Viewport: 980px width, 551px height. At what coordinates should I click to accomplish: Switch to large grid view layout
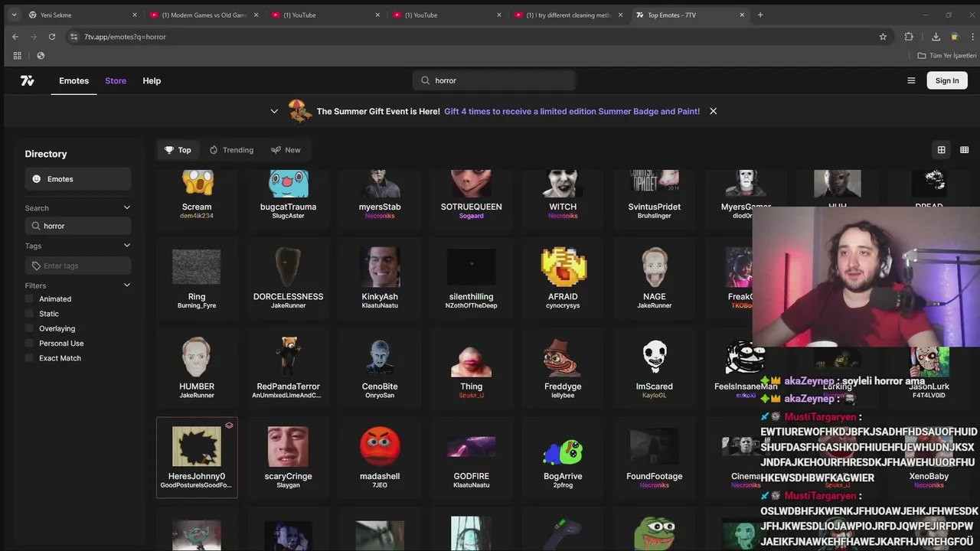click(942, 150)
